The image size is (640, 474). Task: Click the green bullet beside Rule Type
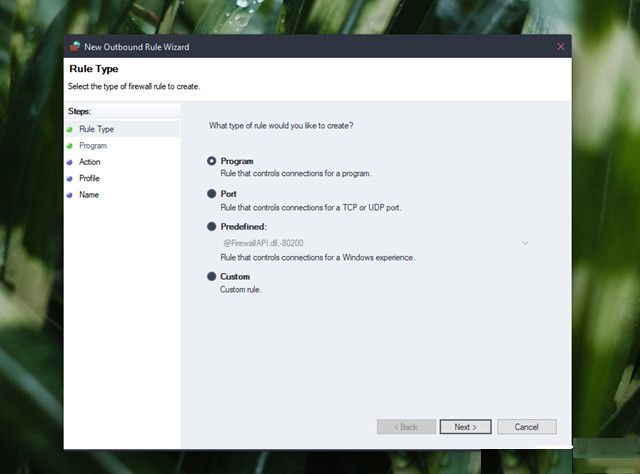(x=70, y=129)
